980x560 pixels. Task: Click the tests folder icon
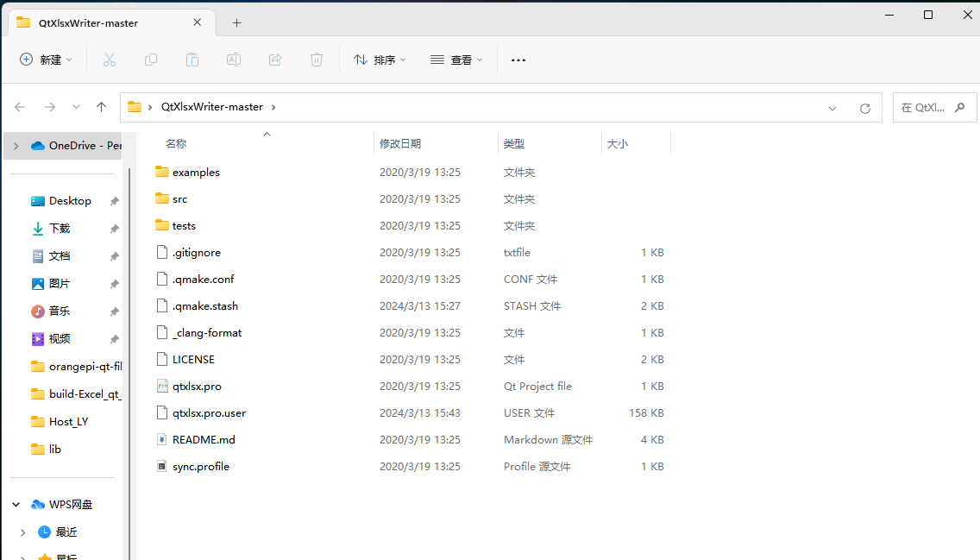point(162,225)
